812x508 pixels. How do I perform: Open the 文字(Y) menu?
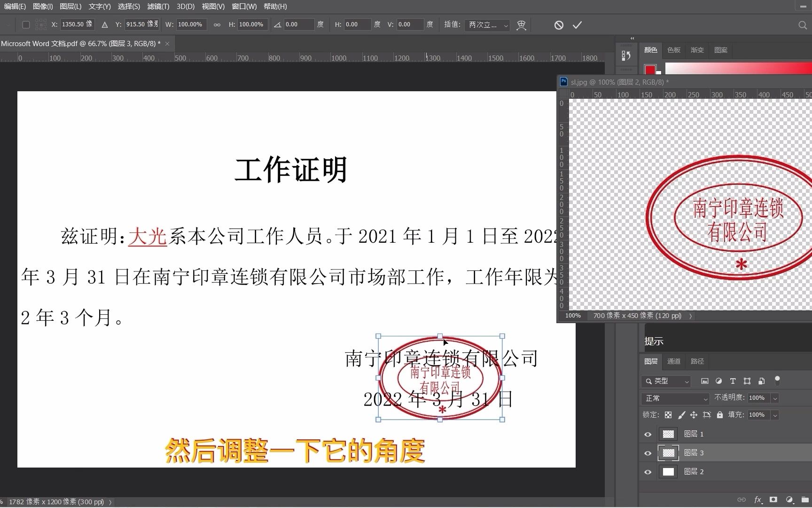tap(100, 7)
